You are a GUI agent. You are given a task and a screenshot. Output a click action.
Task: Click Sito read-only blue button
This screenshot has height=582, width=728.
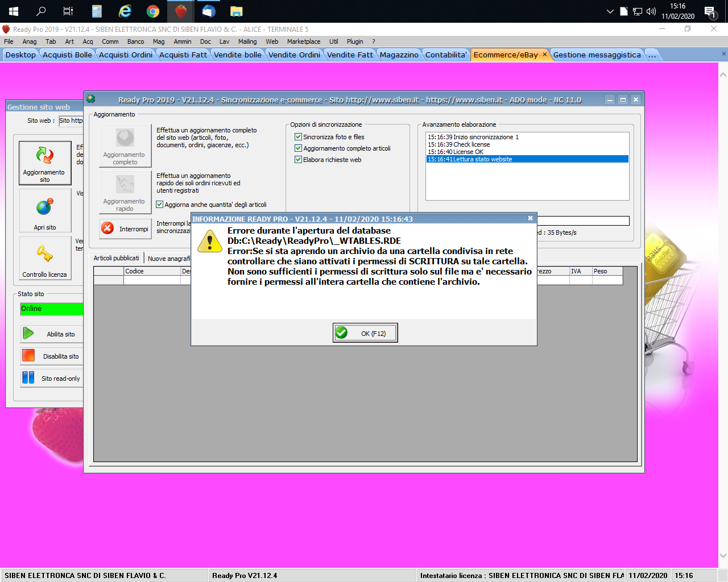pos(52,378)
